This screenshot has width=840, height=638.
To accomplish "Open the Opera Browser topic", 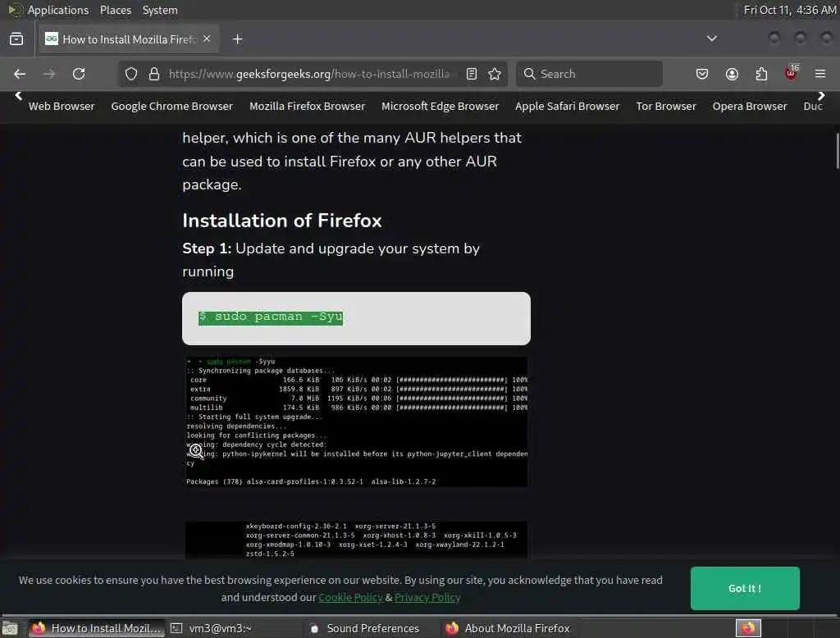I will point(750,106).
